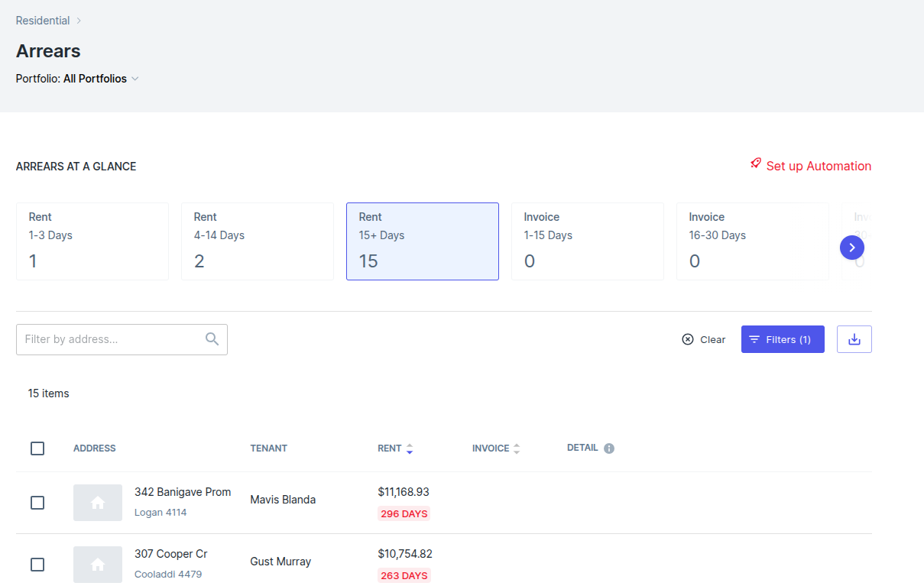Image resolution: width=924 pixels, height=586 pixels.
Task: Check the box for 307 Cooper Cr
Action: [37, 565]
